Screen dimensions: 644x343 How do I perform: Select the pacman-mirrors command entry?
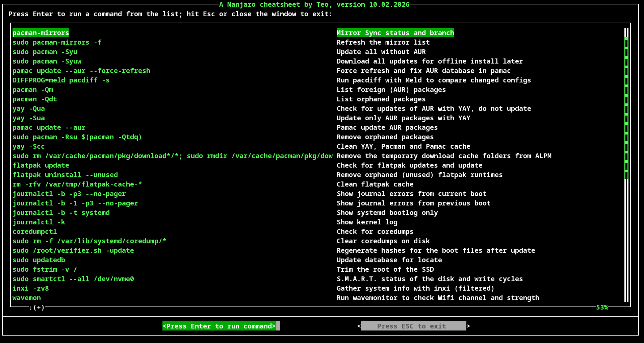[41, 33]
